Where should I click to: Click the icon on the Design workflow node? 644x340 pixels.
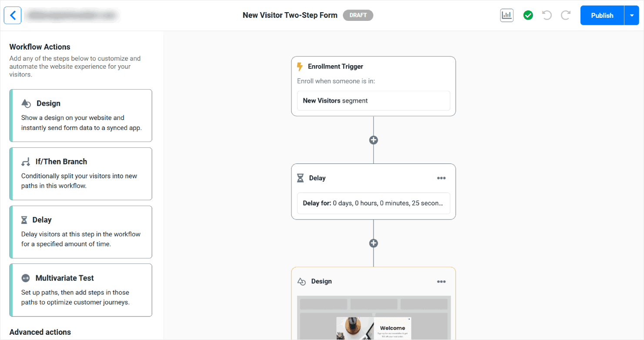[x=301, y=281]
